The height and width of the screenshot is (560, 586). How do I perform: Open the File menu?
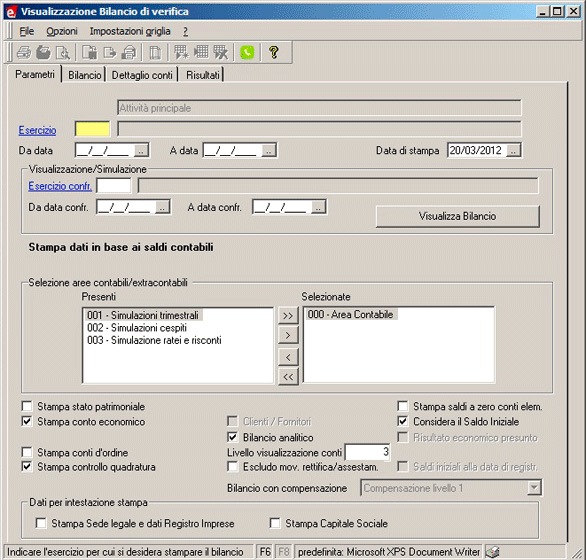coord(27,31)
